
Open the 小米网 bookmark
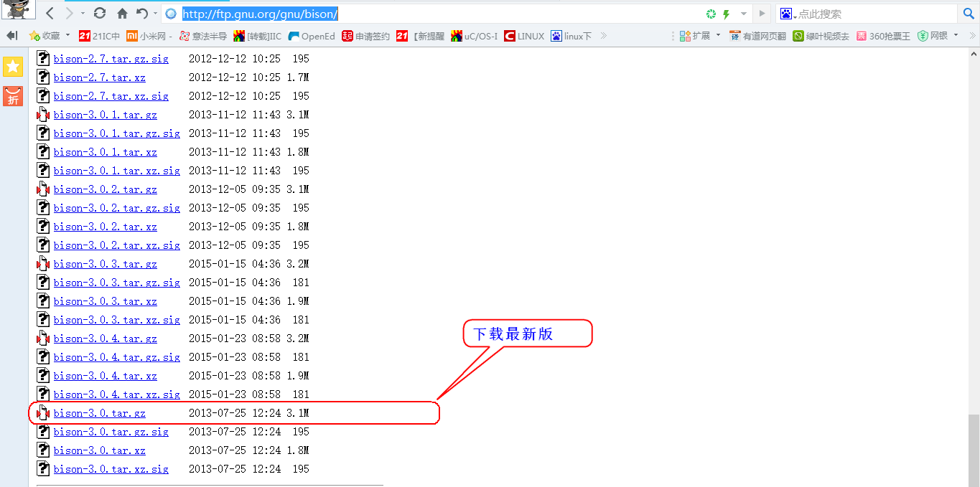click(x=149, y=36)
